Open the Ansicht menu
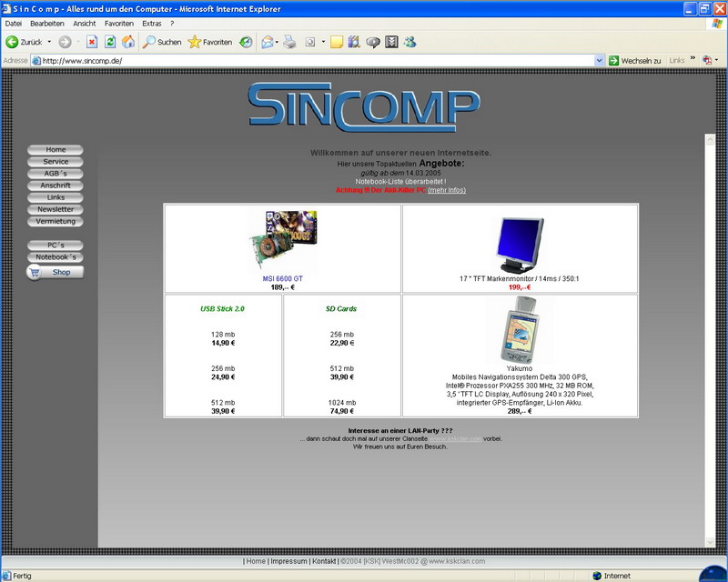 click(x=84, y=23)
